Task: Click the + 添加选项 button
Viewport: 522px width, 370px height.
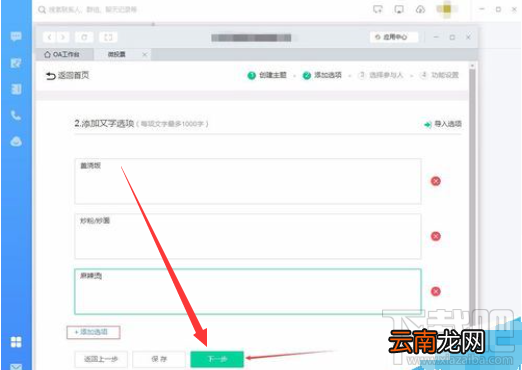Action: 93,332
